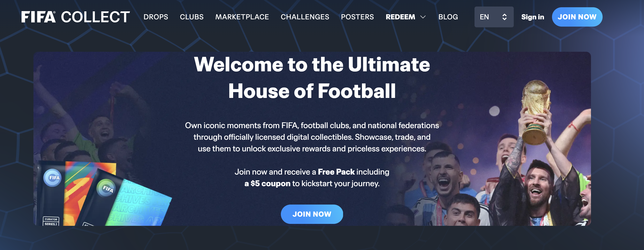Open the Marketplace nav item
644x250 pixels.
click(242, 17)
